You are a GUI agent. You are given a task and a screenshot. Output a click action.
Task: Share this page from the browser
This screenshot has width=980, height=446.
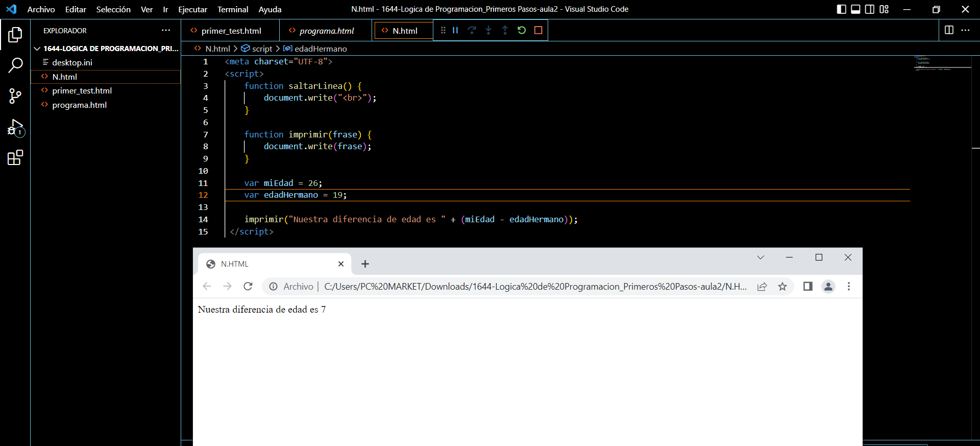(762, 287)
